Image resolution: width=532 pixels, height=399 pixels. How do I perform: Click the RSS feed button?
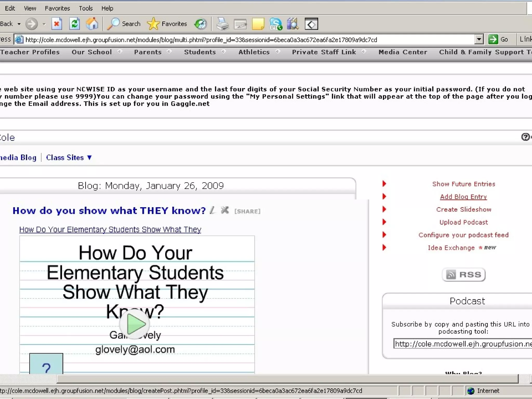463,275
